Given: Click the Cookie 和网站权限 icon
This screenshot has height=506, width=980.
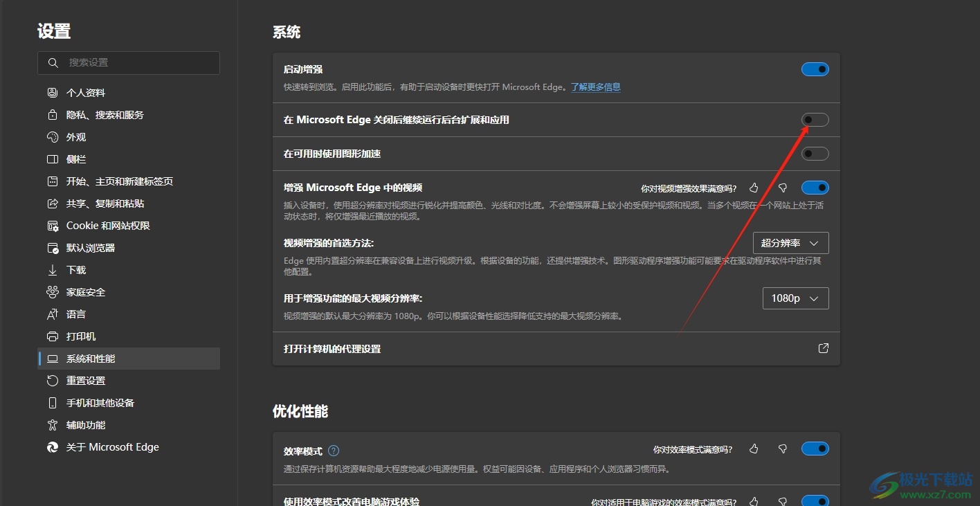Looking at the screenshot, I should coord(53,226).
